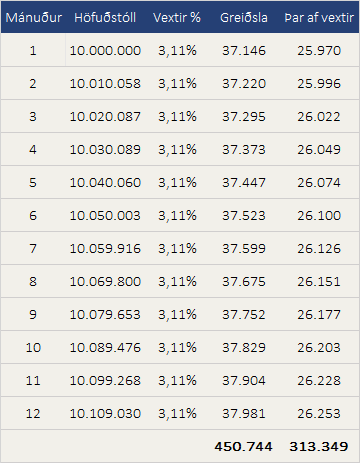Click the Höfuðstóll column header
This screenshot has height=463, width=360.
point(105,17)
